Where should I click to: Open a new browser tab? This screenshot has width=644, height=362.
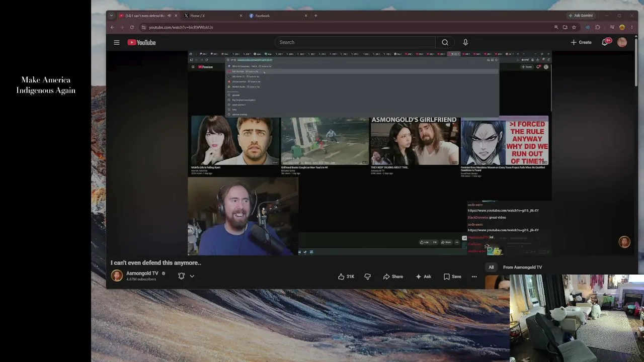[316, 16]
